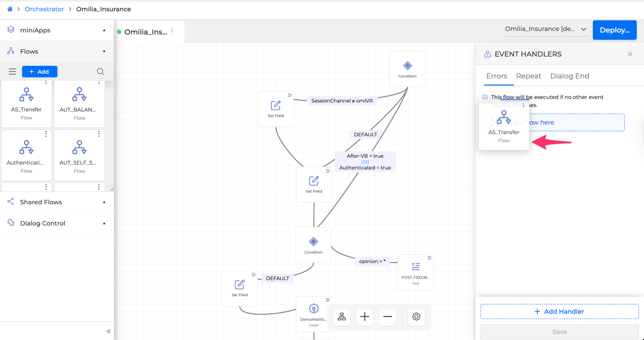Click auto-layout diagram icon in canvas toolbar

(341, 317)
